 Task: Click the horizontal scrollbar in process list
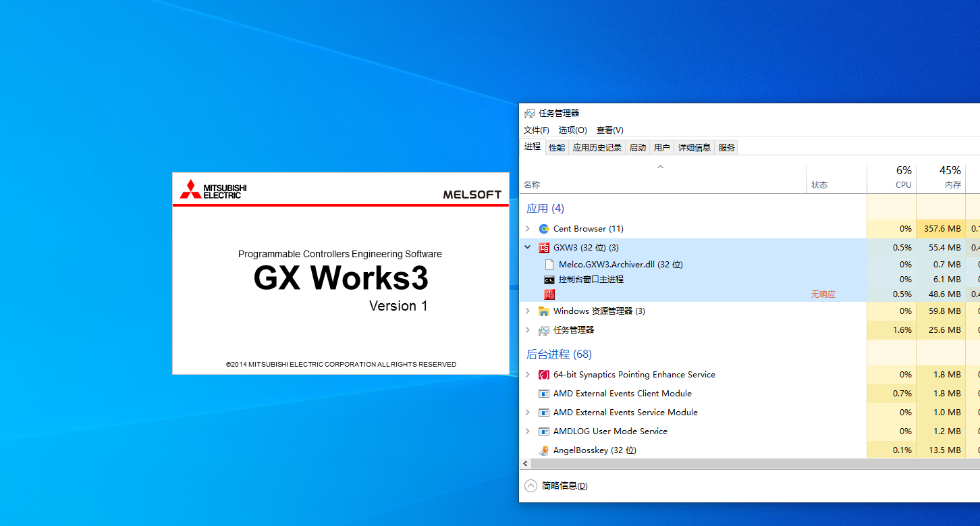coord(742,464)
